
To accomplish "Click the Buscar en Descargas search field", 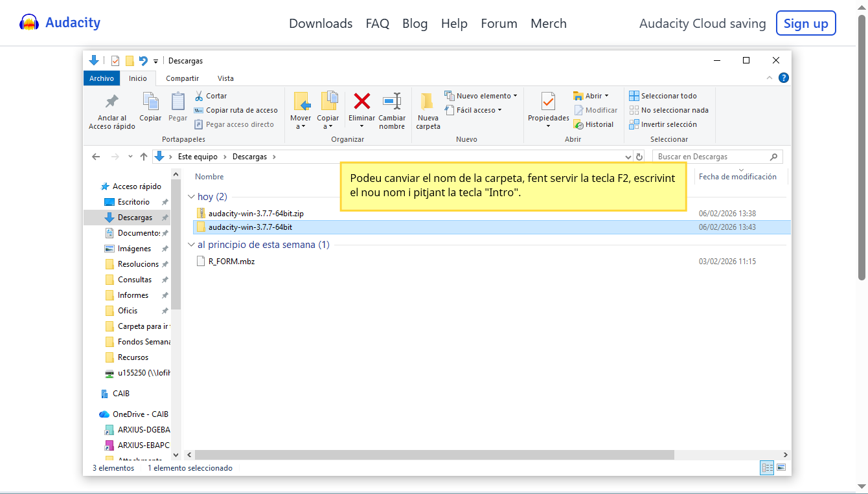I will pos(711,157).
